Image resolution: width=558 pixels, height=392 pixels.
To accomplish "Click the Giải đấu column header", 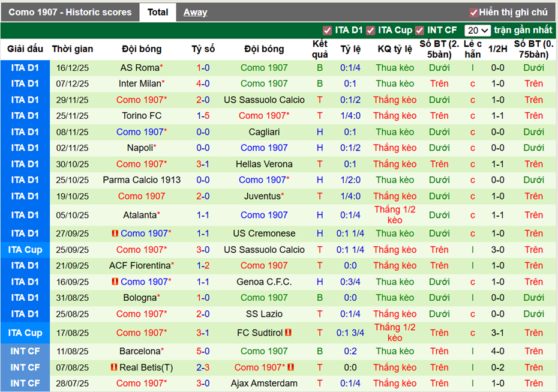I will (25, 49).
